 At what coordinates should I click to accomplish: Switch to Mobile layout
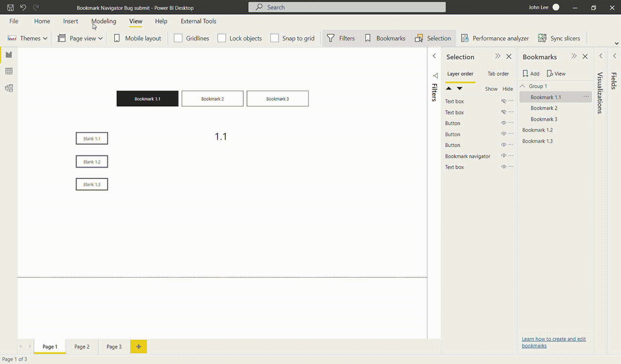click(138, 38)
